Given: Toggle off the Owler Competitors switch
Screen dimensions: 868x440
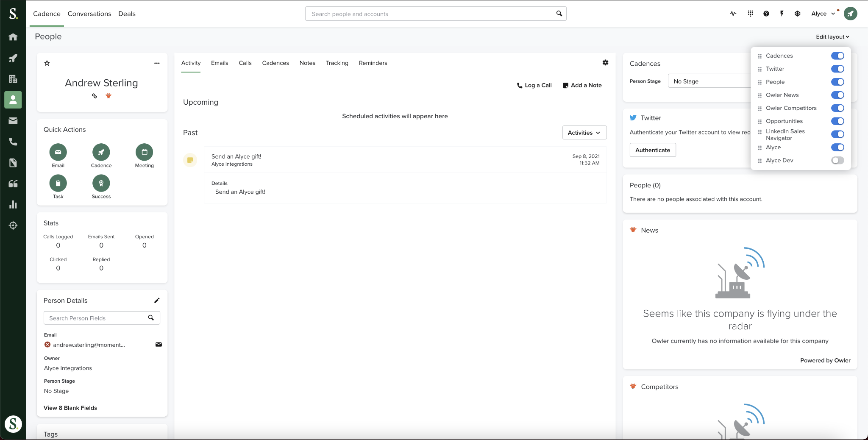Looking at the screenshot, I should pyautogui.click(x=837, y=108).
